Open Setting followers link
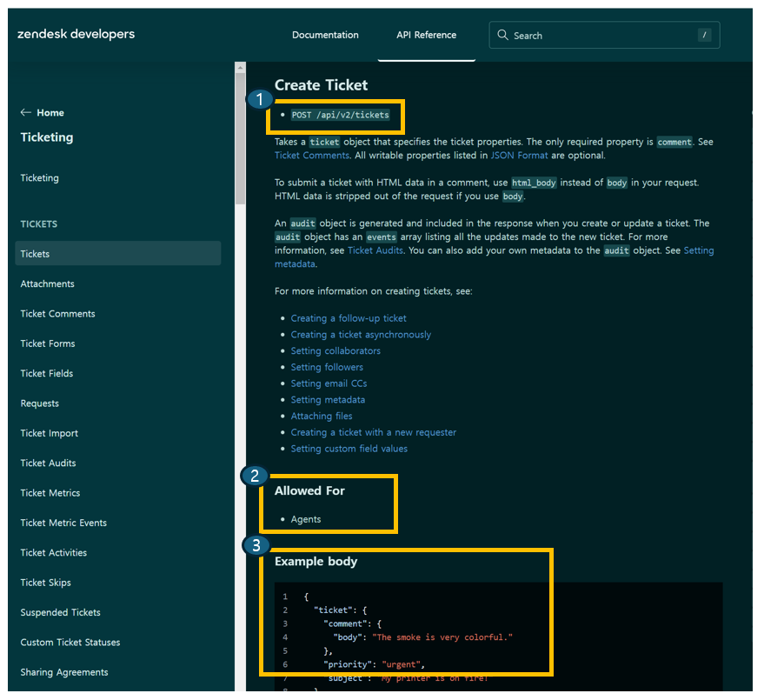Screen dimensions: 764x700 click(327, 367)
